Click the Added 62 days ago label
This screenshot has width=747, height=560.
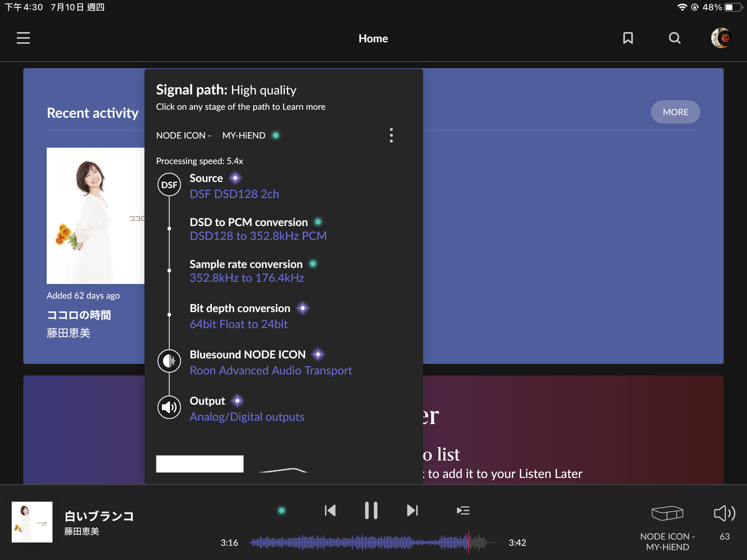83,295
